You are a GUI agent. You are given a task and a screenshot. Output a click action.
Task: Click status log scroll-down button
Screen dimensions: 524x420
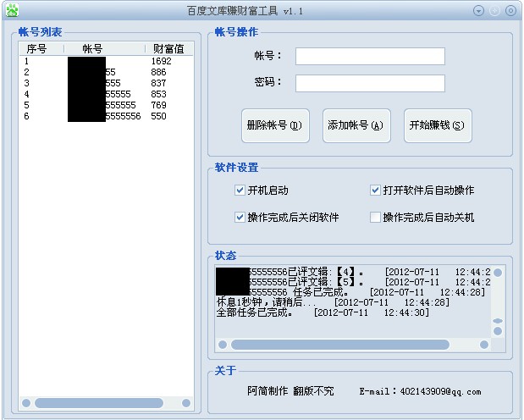point(498,331)
